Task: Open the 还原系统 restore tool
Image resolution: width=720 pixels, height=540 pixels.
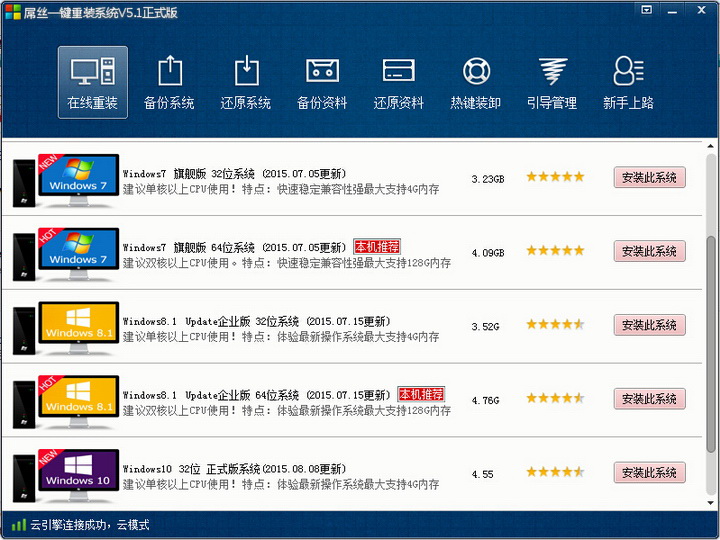Action: [x=246, y=82]
